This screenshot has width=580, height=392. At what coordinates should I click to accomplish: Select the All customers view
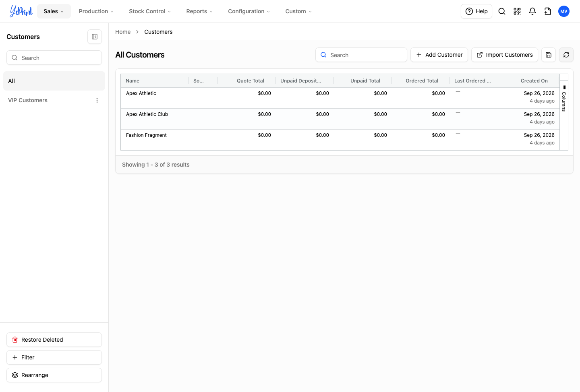(54, 81)
